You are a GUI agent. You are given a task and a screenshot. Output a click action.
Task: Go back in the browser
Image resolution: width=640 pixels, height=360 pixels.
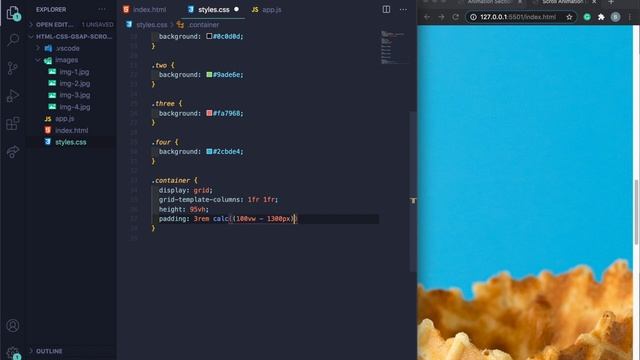(427, 17)
